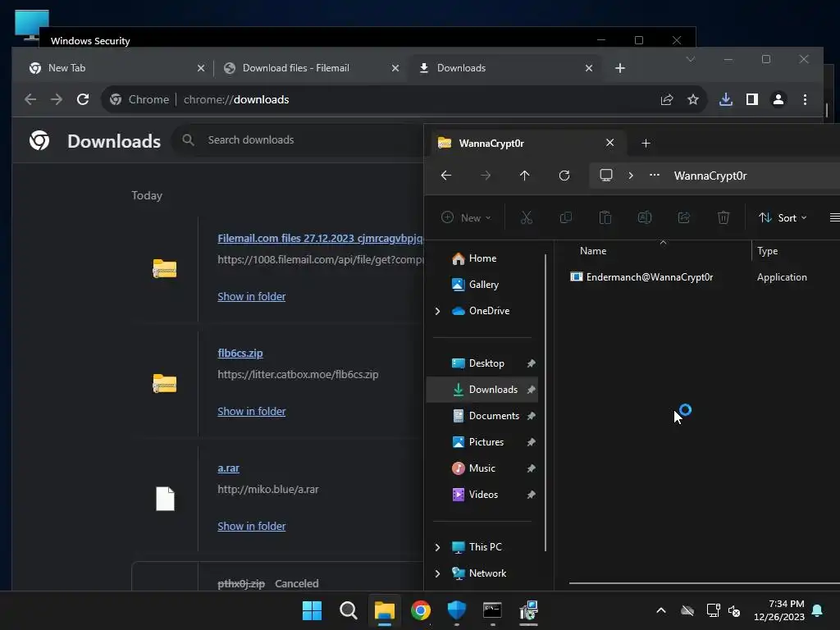This screenshot has height=630, width=840.
Task: Add a new tab in File Explorer
Action: 646,143
